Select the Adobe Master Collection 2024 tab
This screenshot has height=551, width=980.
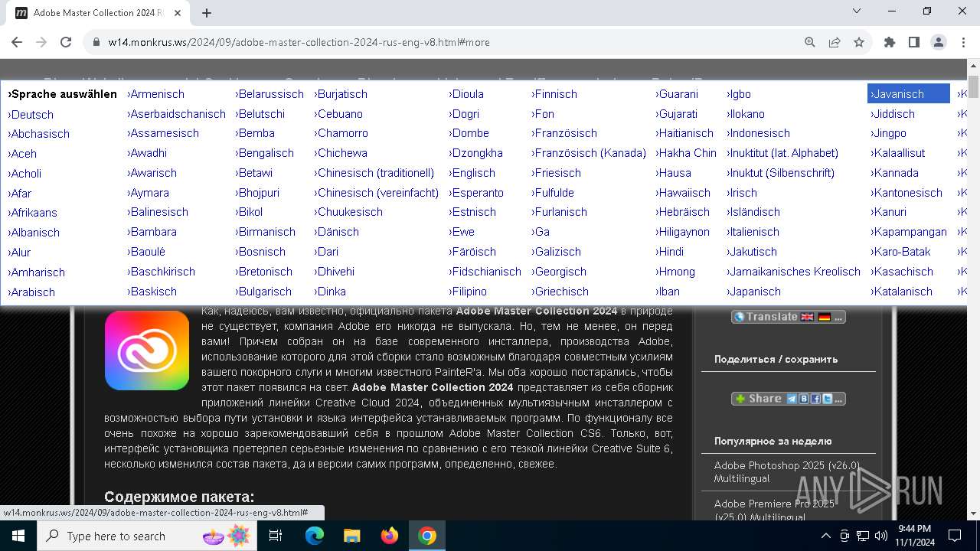tap(97, 13)
